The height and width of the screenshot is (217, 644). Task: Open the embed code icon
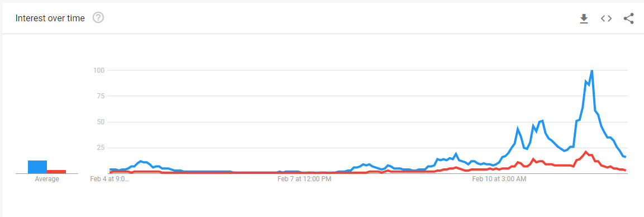click(x=606, y=18)
